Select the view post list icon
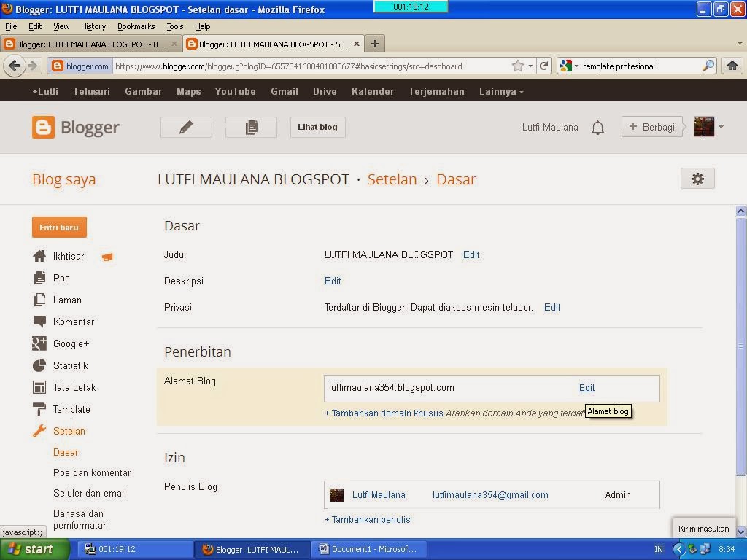The width and height of the screenshot is (747, 560). pyautogui.click(x=251, y=127)
